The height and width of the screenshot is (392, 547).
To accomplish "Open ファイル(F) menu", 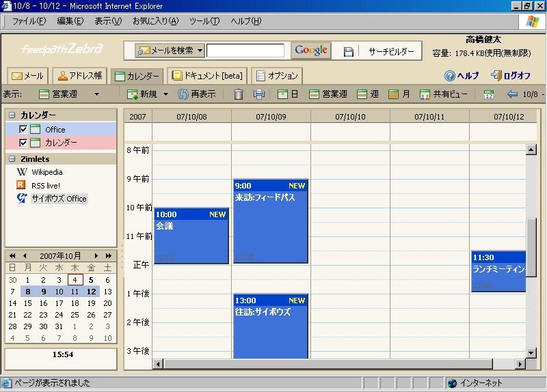I will coord(29,21).
